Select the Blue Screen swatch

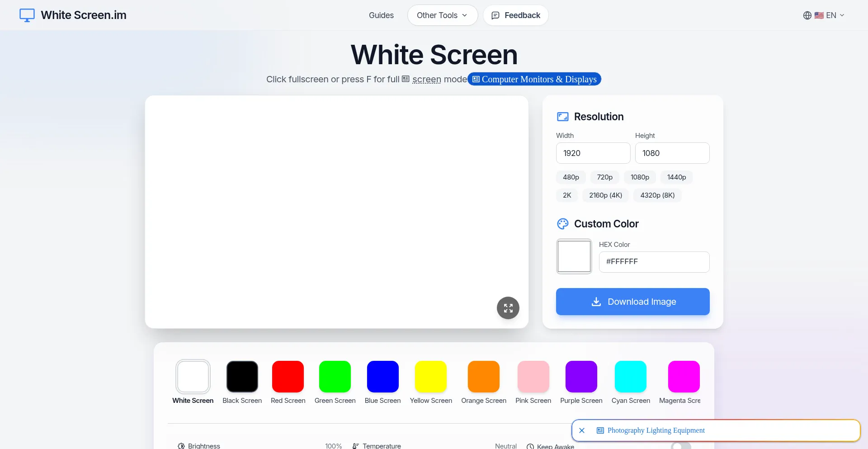pos(383,377)
